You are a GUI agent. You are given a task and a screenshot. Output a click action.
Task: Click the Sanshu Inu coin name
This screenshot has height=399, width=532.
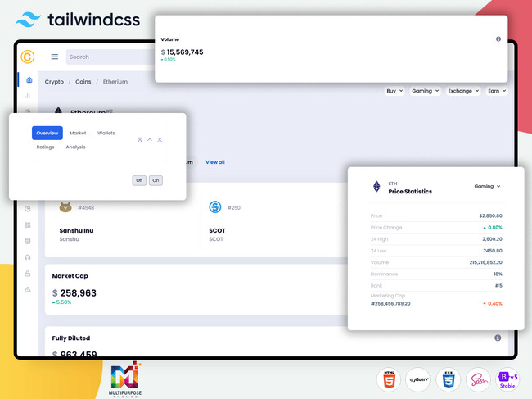point(76,230)
